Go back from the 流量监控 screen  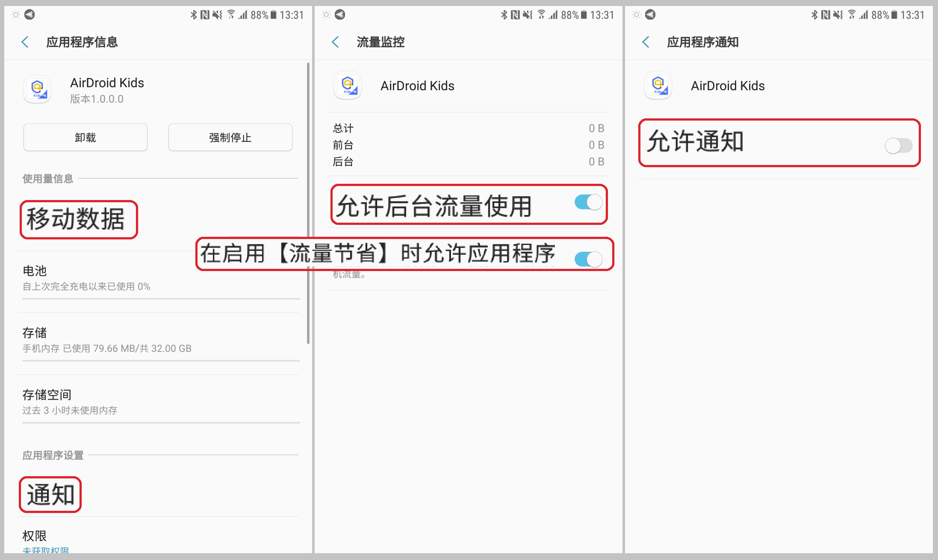point(336,42)
